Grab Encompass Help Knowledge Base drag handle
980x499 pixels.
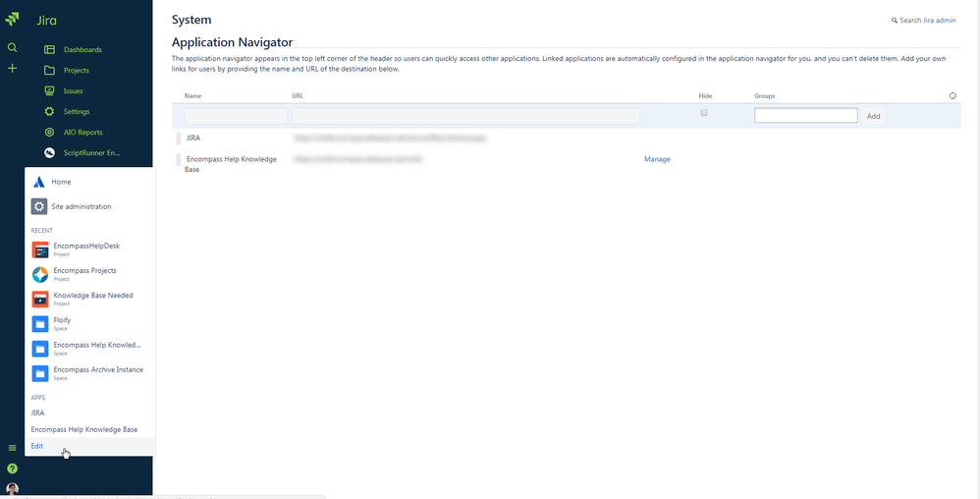point(178,160)
